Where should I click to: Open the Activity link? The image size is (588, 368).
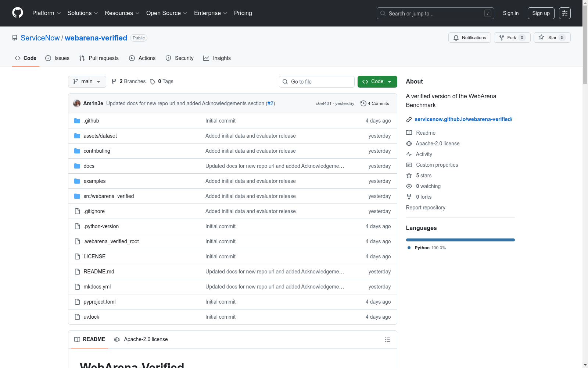[x=419, y=154]
